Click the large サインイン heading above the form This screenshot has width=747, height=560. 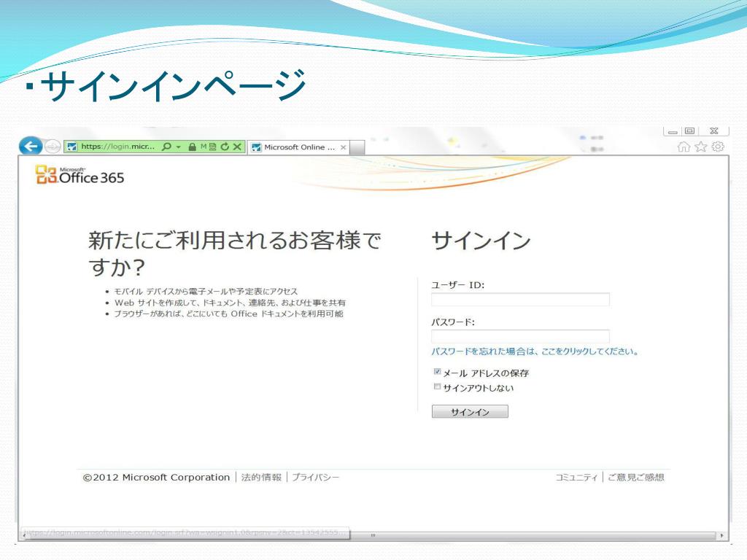pos(481,240)
